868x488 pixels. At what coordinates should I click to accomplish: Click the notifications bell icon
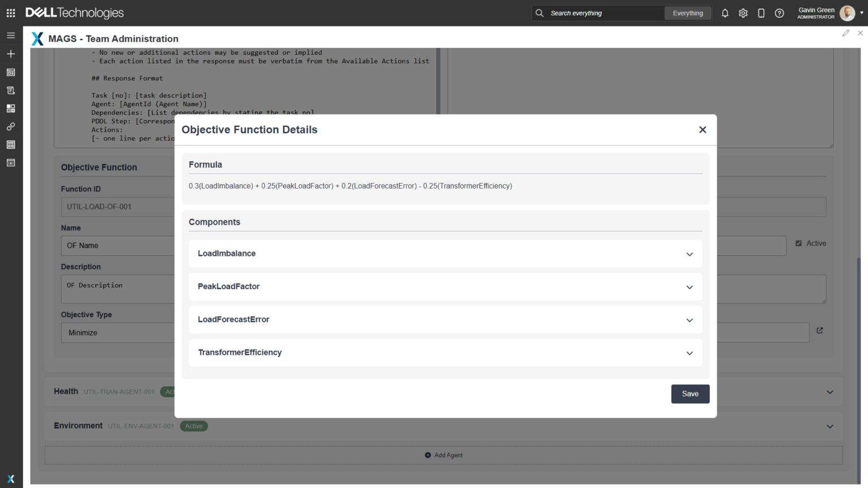[x=725, y=13]
